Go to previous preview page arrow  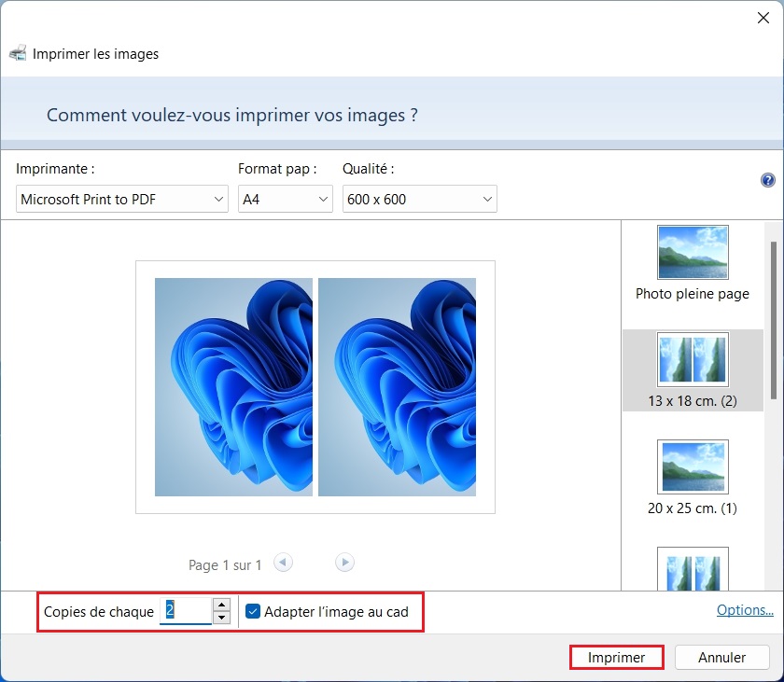(x=283, y=563)
